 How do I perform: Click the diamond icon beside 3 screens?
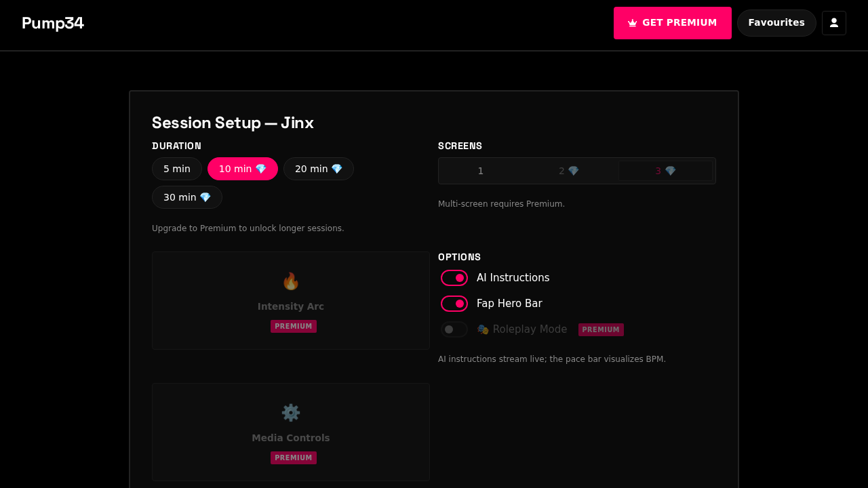click(x=671, y=171)
